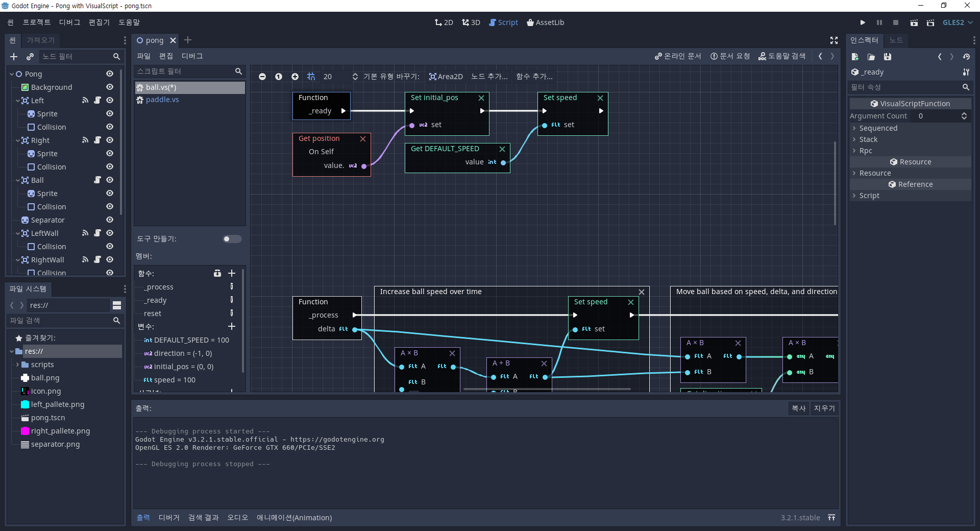Image resolution: width=980 pixels, height=531 pixels.
Task: Adjust the snap distance stepper
Action: 355,77
